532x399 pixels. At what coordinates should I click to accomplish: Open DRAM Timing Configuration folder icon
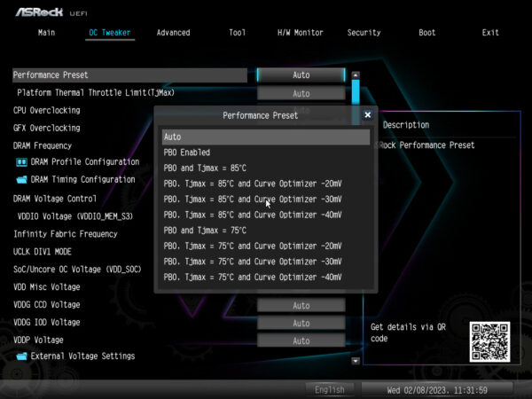(x=22, y=180)
